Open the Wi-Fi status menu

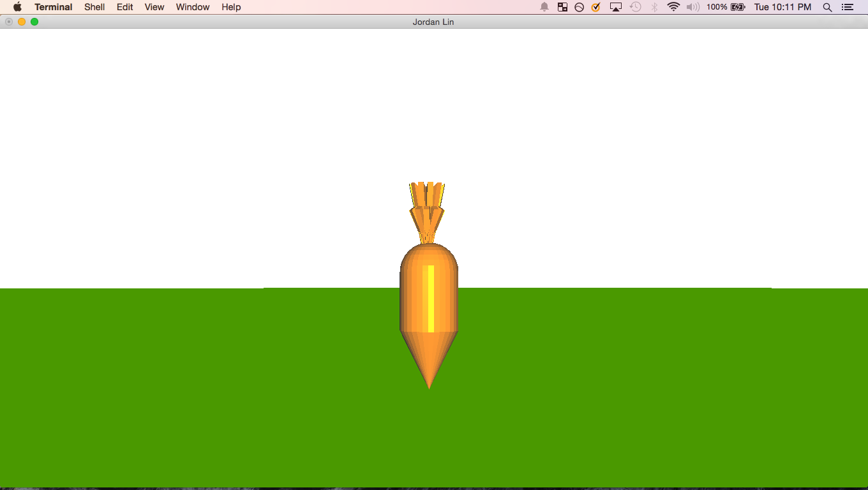[x=673, y=7]
